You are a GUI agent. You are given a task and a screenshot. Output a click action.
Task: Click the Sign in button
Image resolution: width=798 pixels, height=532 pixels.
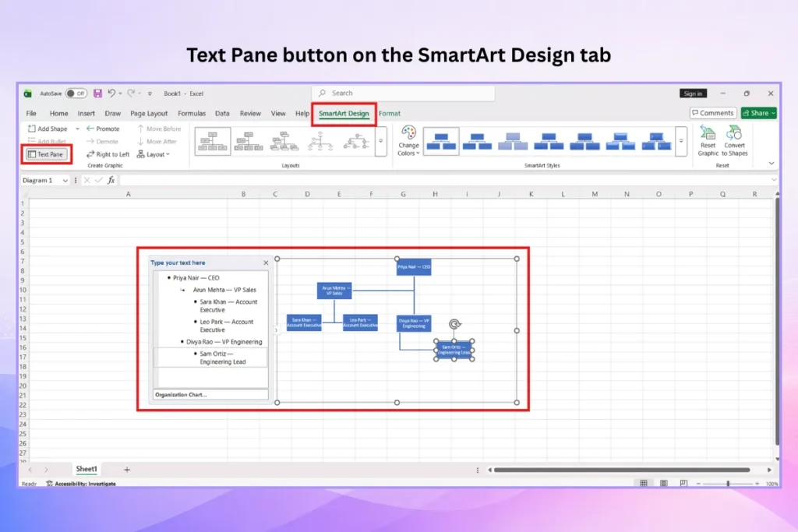693,93
